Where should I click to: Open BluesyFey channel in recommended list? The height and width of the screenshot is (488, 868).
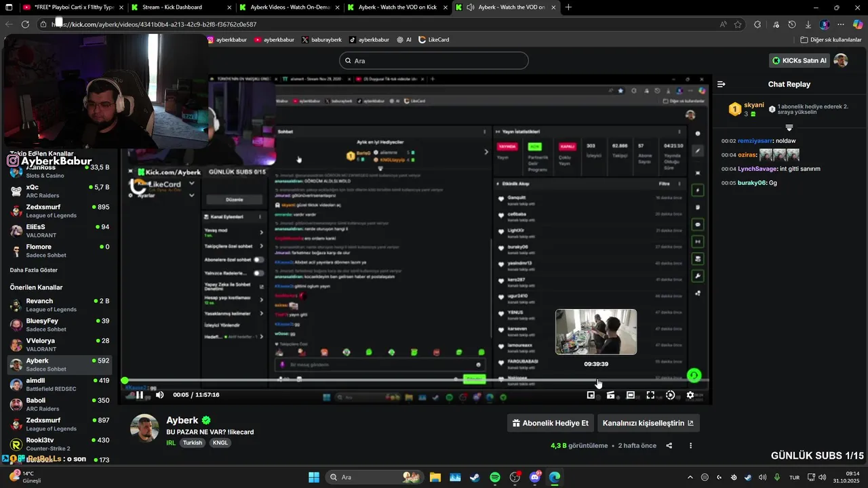(60, 325)
